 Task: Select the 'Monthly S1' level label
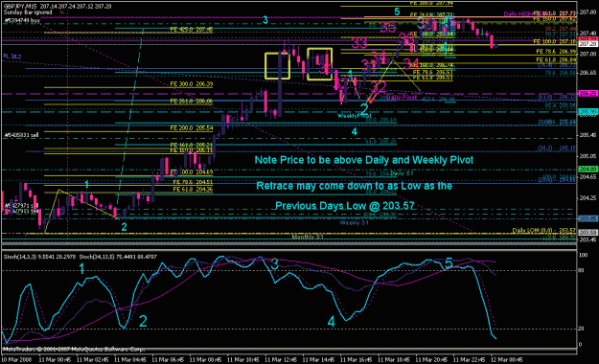[x=308, y=238]
